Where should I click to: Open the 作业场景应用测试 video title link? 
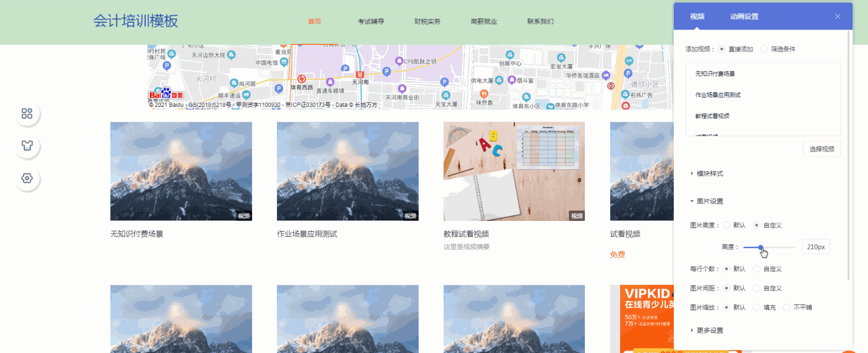[307, 234]
